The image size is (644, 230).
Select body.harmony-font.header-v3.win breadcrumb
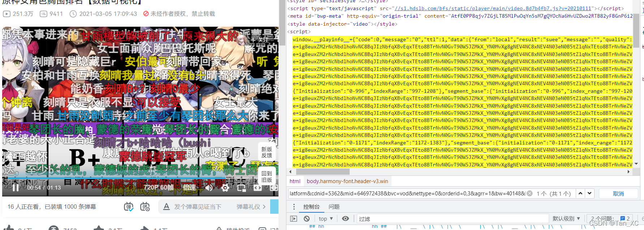tap(347, 181)
